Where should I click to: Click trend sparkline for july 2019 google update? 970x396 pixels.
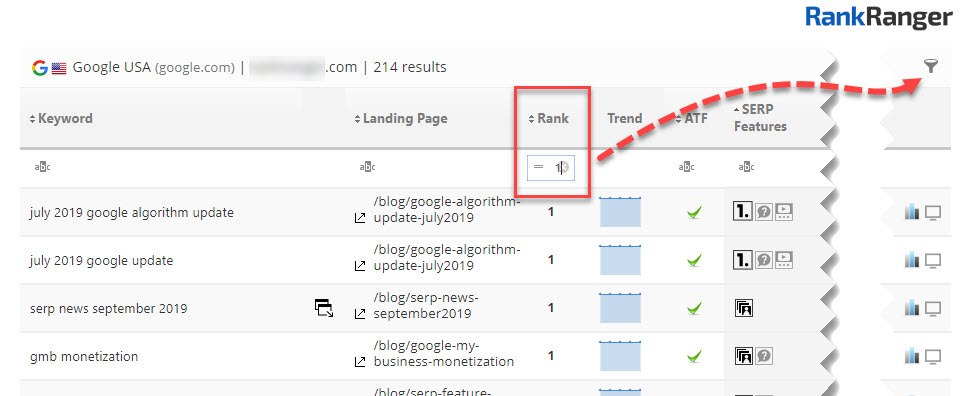click(x=620, y=260)
